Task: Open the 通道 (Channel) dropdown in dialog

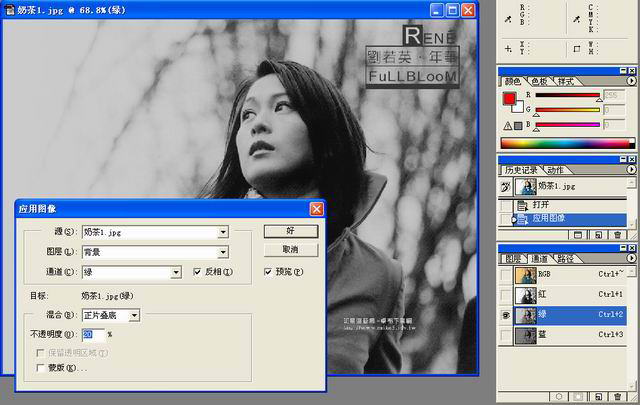Action: (174, 271)
